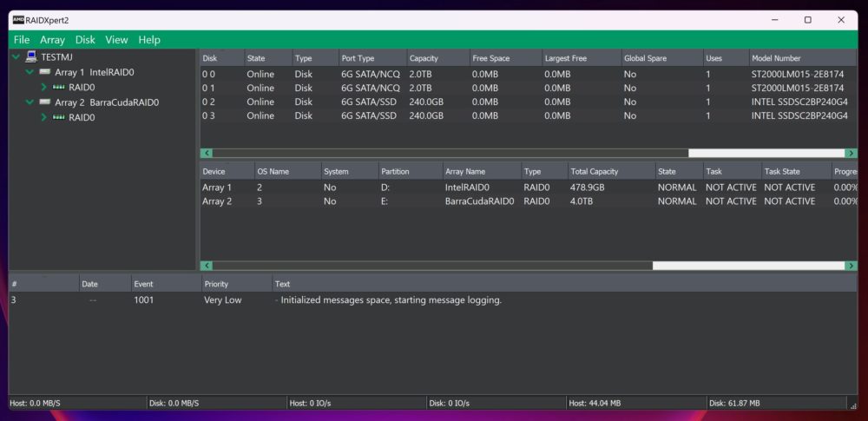
Task: Sort event log by Priority header
Action: click(x=237, y=284)
